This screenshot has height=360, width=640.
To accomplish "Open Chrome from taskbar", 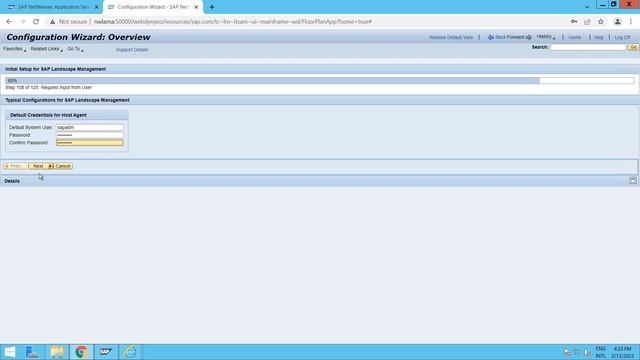I will coord(81,352).
